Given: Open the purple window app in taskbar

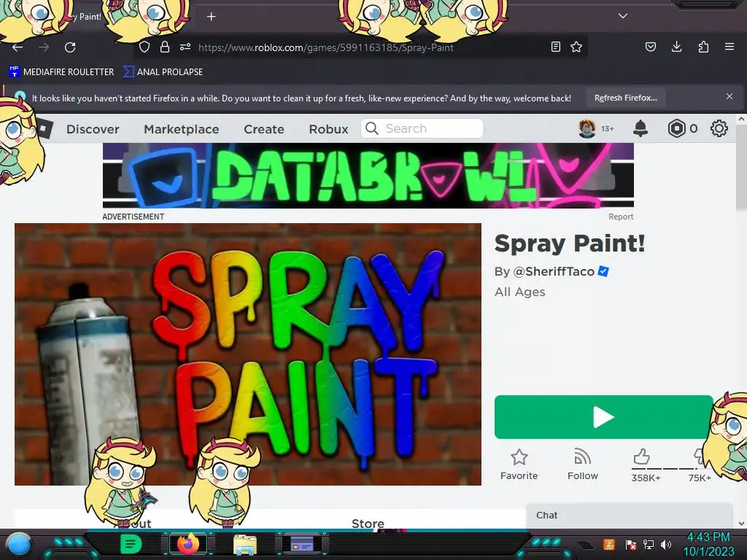Looking at the screenshot, I should [x=302, y=544].
